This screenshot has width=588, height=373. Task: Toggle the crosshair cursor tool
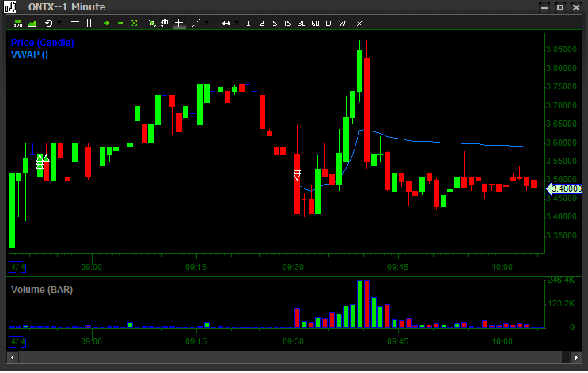click(x=179, y=23)
